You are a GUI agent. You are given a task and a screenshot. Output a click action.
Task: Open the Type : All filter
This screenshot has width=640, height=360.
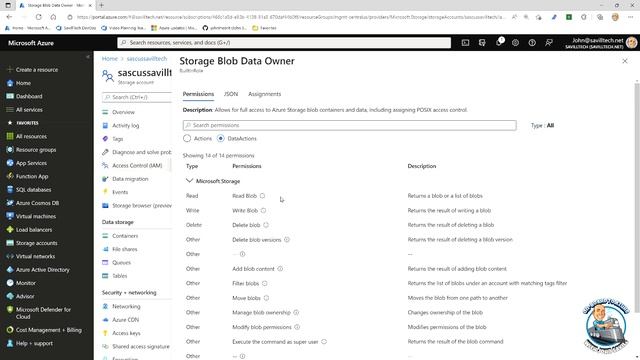pyautogui.click(x=542, y=125)
